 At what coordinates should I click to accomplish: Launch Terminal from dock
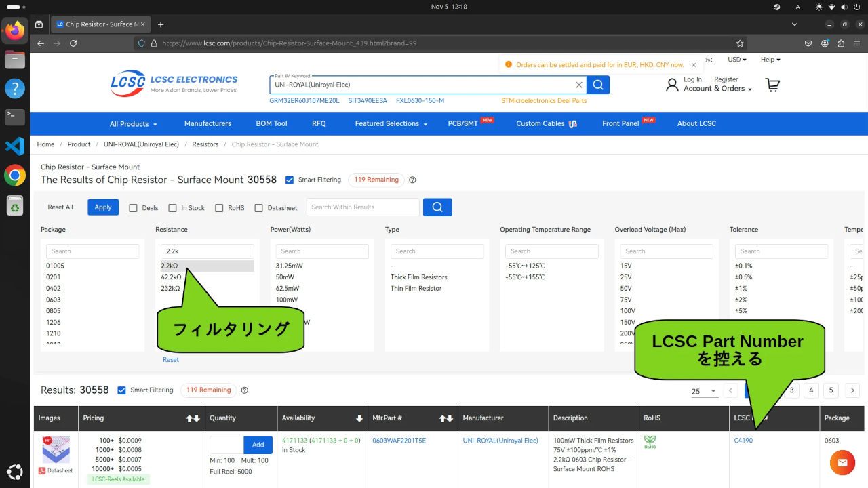tap(15, 117)
